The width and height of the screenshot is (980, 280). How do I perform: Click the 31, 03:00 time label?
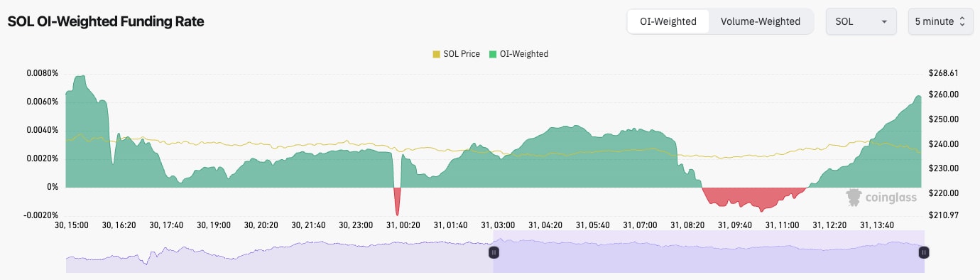coord(498,225)
